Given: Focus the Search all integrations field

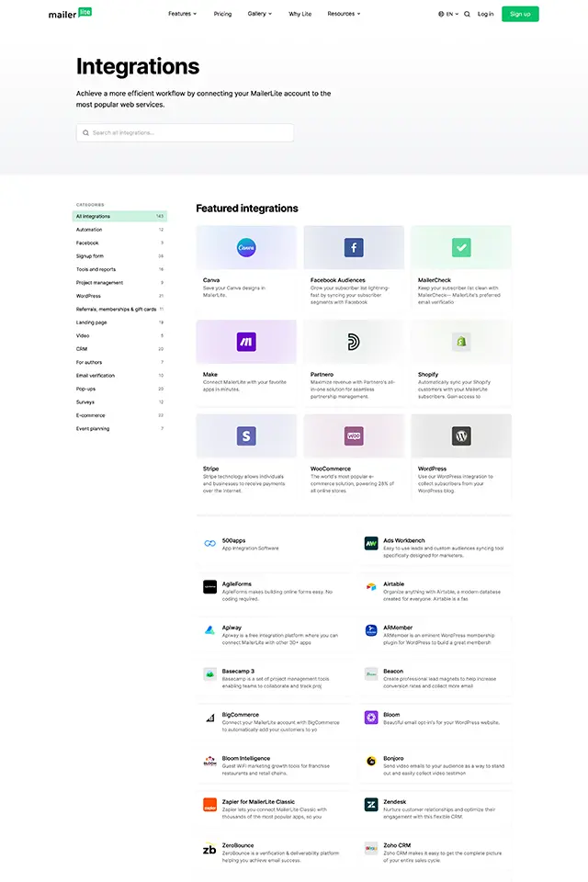Looking at the screenshot, I should [x=185, y=132].
